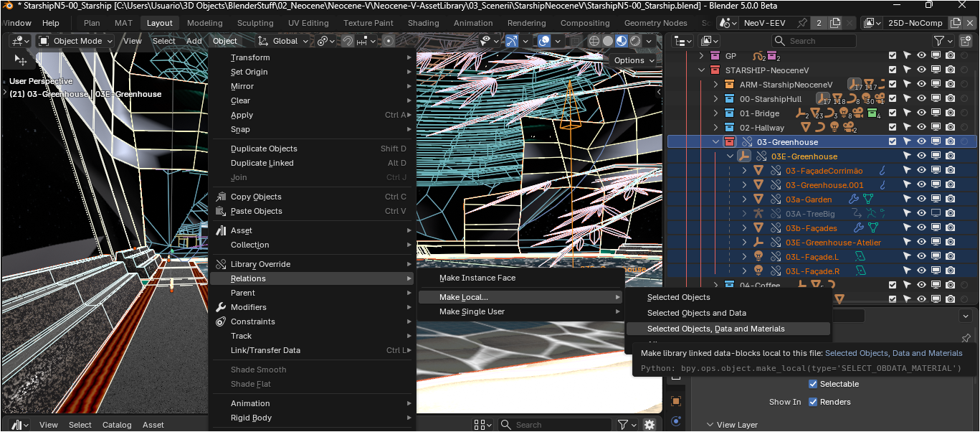Toggle the snapping magnet icon in the viewport header

[348, 41]
